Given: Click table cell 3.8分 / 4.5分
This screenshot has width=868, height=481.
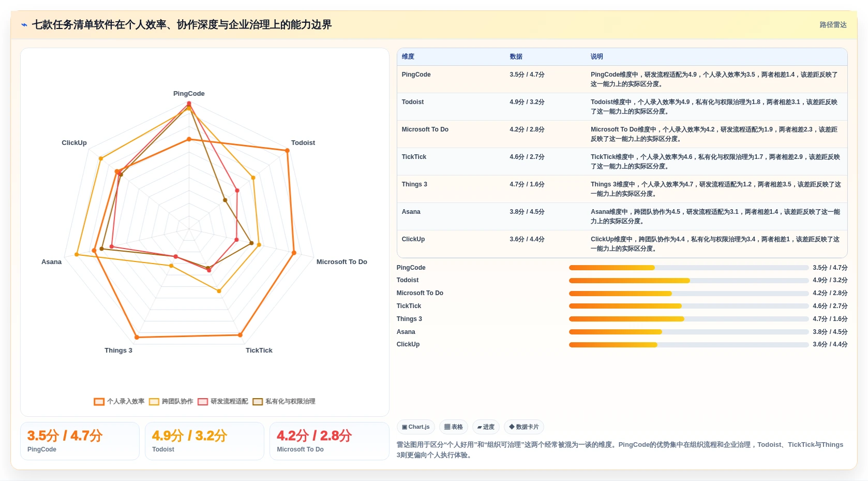Looking at the screenshot, I should pos(527,212).
